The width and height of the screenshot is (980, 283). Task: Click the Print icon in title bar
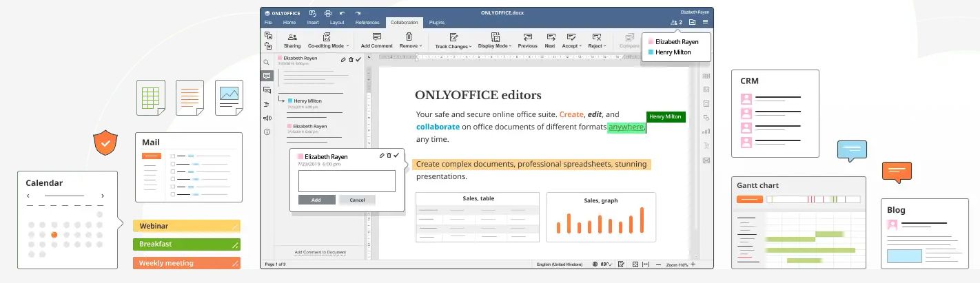point(328,13)
